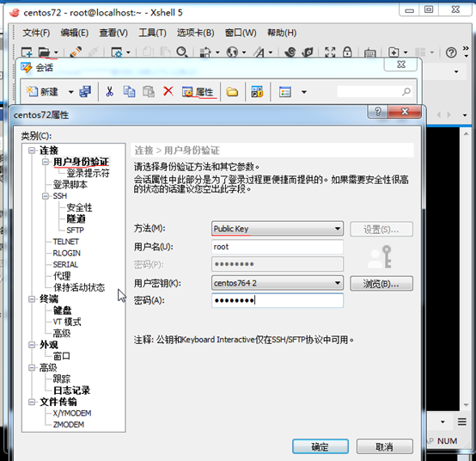Select 安全性 under SSH

pyautogui.click(x=79, y=207)
